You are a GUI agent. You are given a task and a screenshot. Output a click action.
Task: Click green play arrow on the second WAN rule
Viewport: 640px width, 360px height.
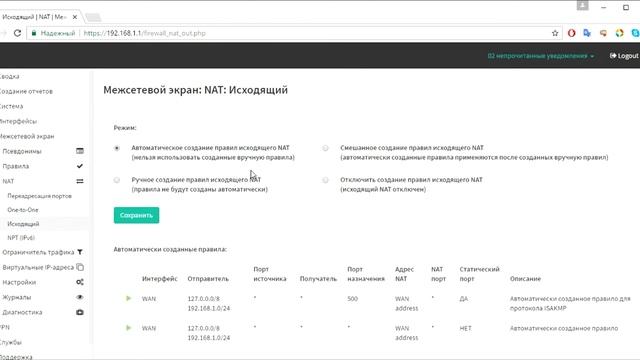[x=128, y=328]
